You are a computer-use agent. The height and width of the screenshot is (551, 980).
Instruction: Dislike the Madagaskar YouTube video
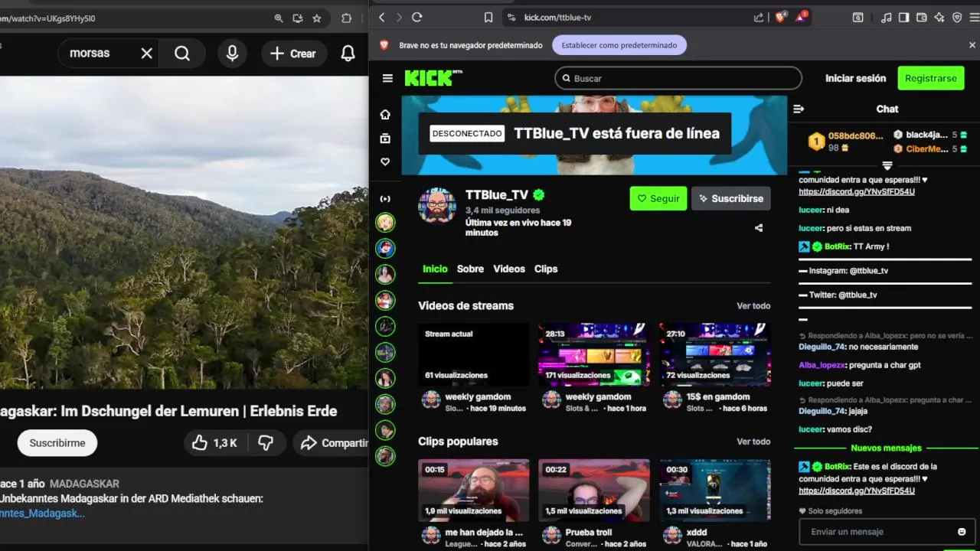(x=266, y=443)
